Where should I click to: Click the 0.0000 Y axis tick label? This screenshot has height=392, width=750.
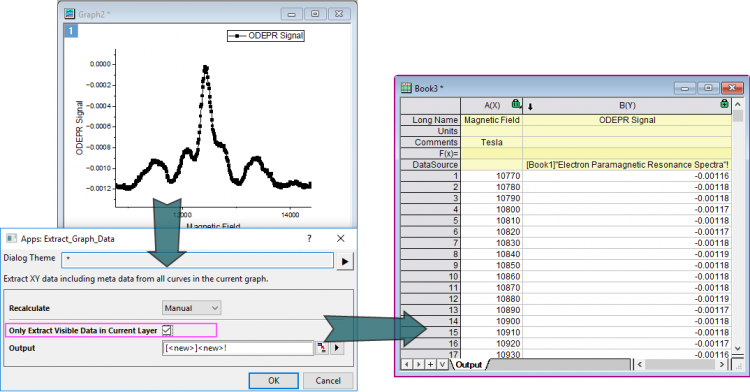tap(100, 64)
